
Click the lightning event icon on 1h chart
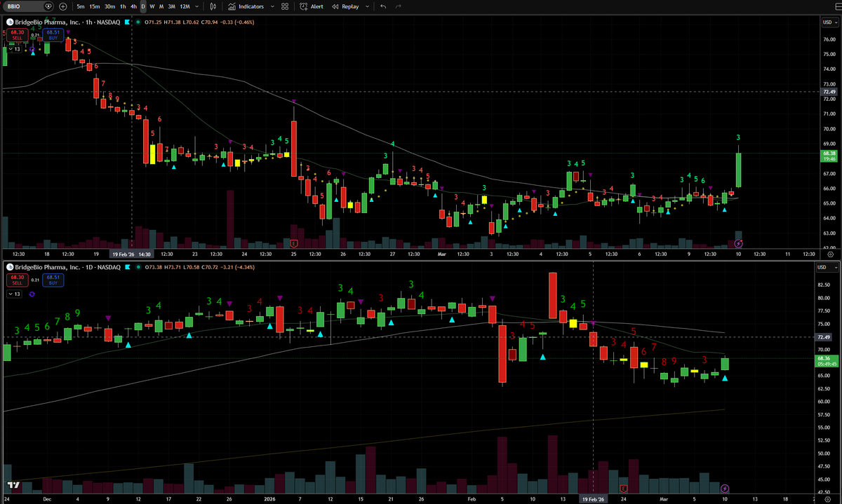click(x=738, y=243)
